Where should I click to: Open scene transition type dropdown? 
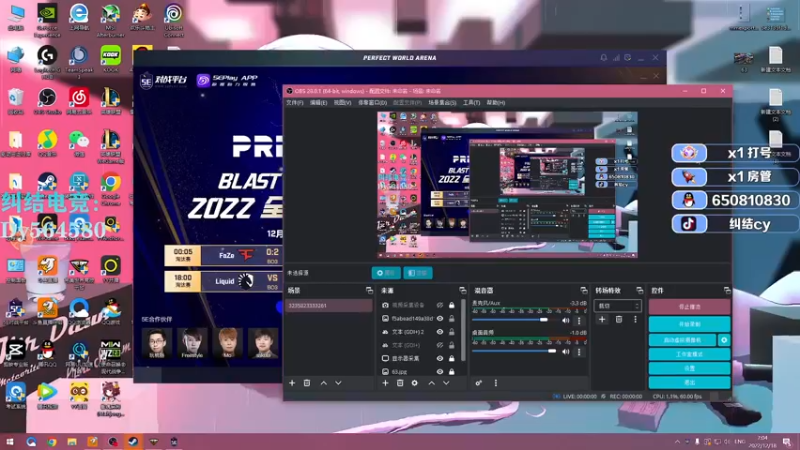(617, 306)
